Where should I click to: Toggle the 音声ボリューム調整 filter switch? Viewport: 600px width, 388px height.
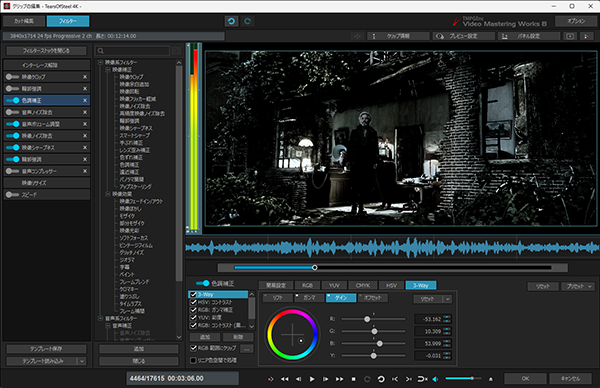pos(12,124)
